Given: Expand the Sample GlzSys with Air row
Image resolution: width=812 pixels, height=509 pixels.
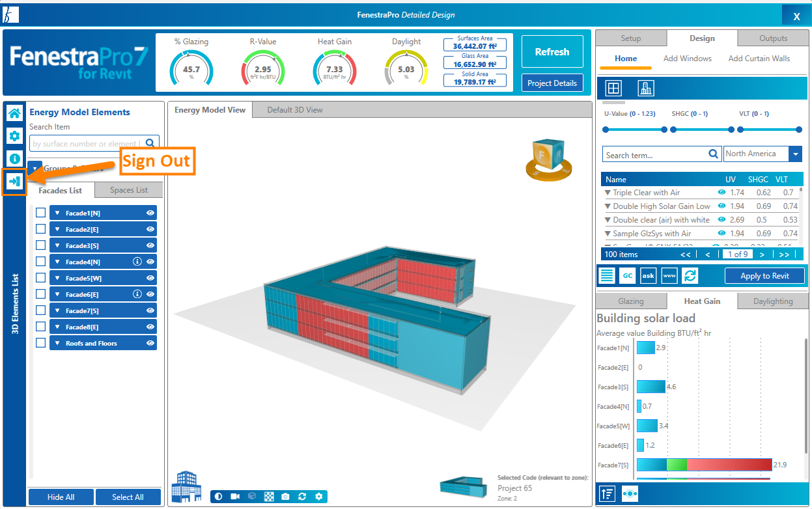Looking at the screenshot, I should [608, 234].
